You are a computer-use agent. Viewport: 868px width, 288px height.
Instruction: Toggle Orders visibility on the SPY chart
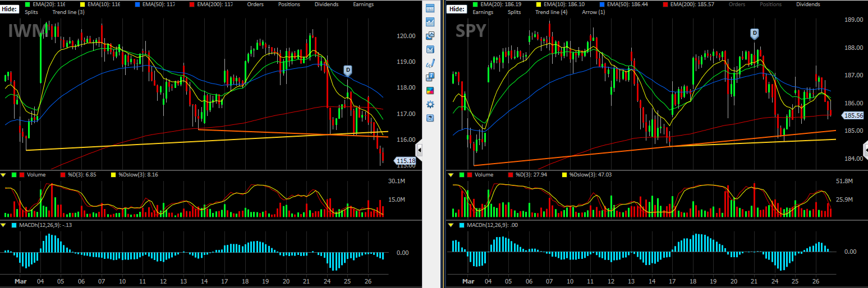[x=737, y=4]
